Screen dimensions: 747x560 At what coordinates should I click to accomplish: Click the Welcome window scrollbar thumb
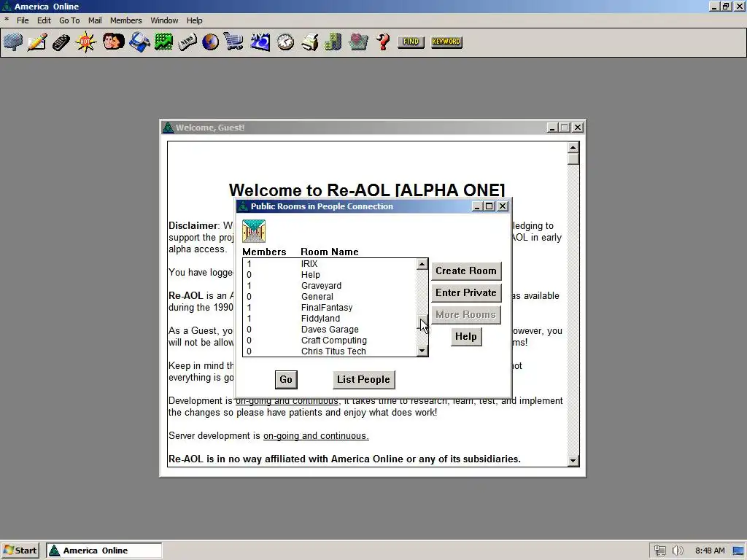click(573, 158)
